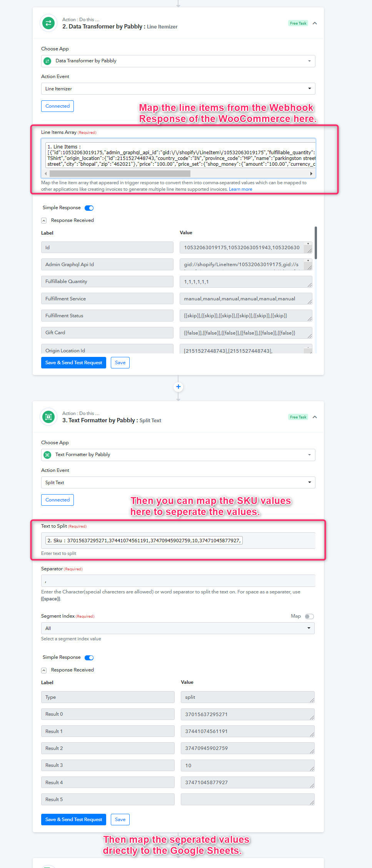This screenshot has width=372, height=868.
Task: Open the Learn more link
Action: tap(240, 189)
